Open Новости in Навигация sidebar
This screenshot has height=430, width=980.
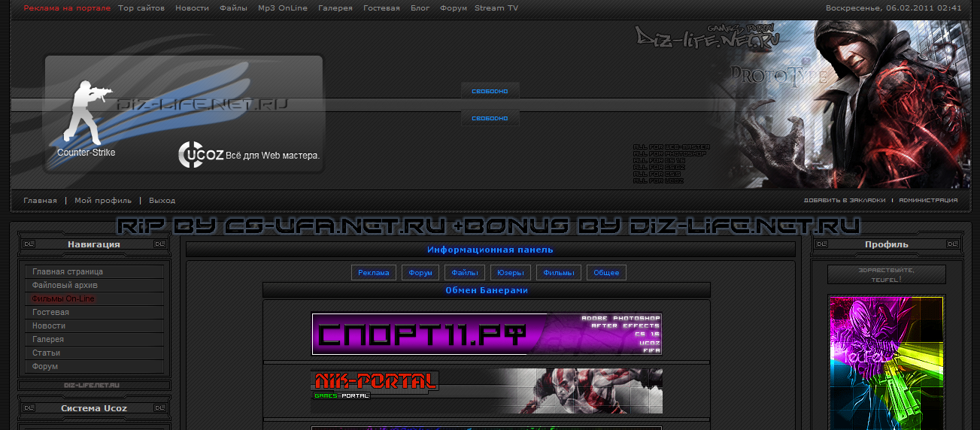(95, 326)
